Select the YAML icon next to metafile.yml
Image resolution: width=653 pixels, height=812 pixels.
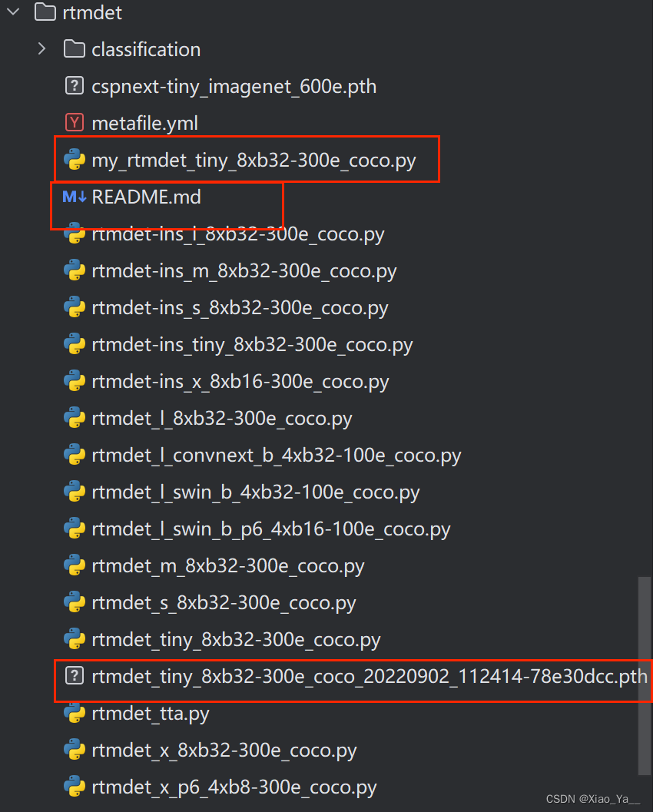74,122
